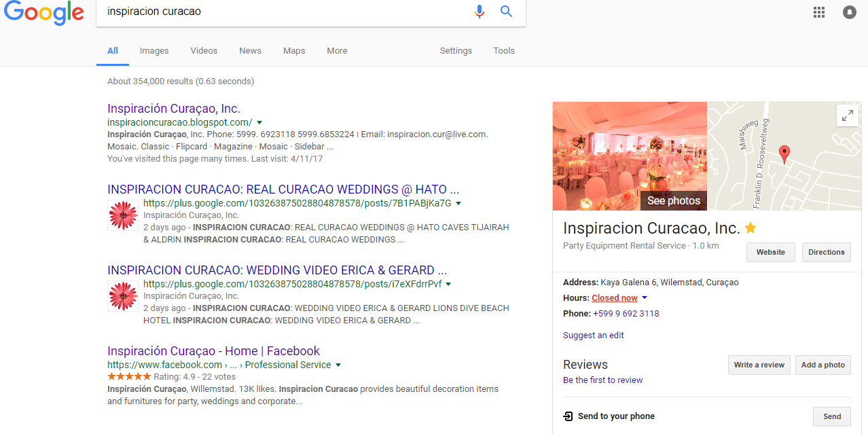Open dropdown arrow beside Professional Service
The height and width of the screenshot is (434, 868).
click(338, 365)
